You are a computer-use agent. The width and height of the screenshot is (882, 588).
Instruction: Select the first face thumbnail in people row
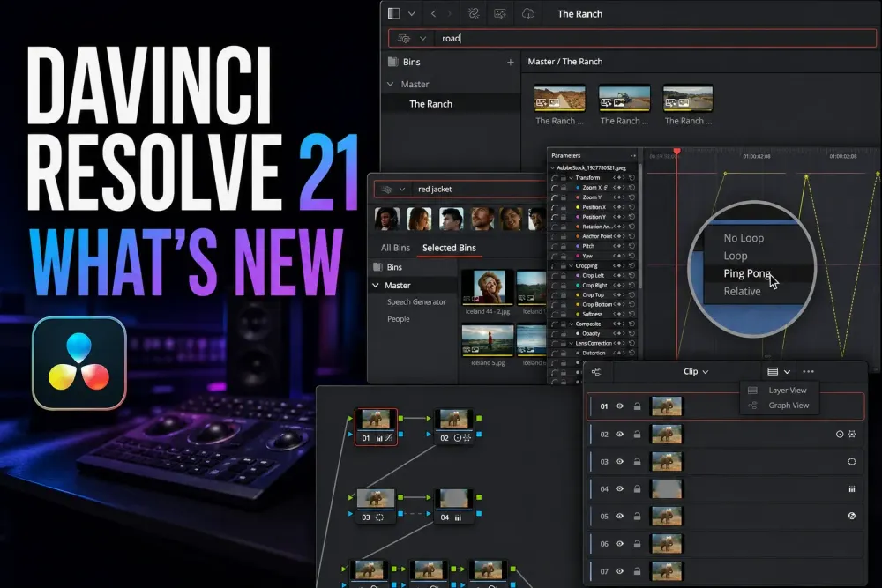point(387,220)
